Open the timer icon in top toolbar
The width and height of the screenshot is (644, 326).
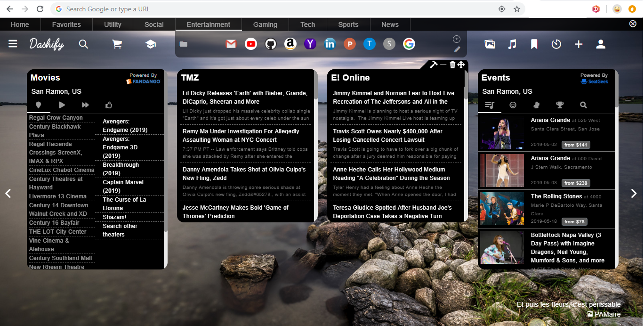tap(556, 44)
